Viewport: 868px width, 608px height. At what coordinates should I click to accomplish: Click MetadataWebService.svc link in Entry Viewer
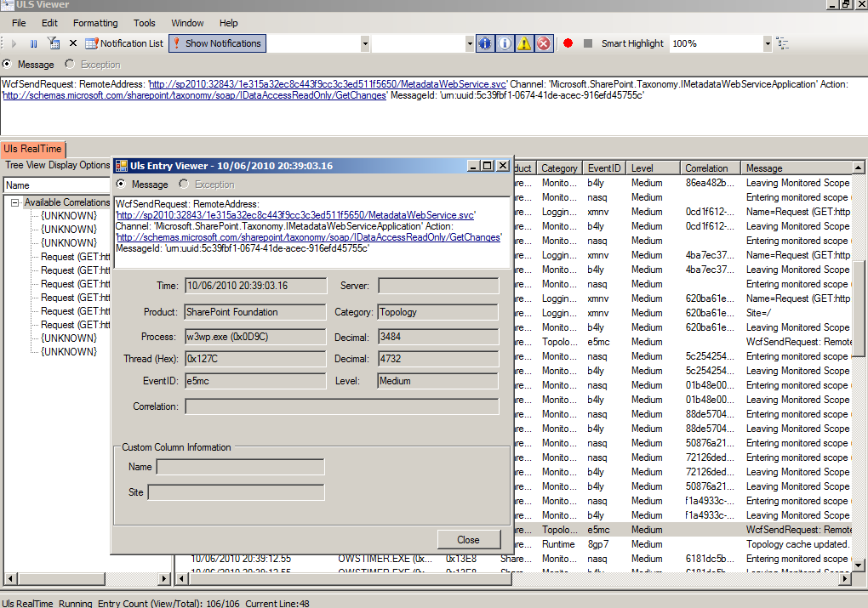pyautogui.click(x=295, y=214)
